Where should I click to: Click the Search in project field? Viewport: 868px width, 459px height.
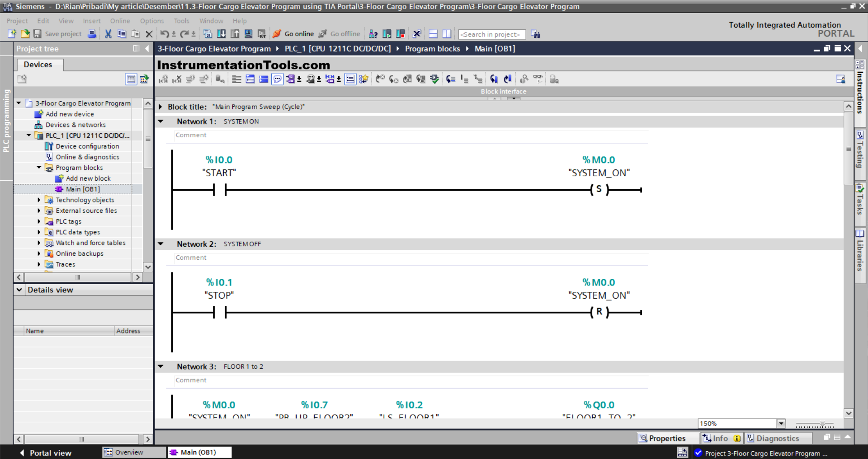pyautogui.click(x=492, y=34)
